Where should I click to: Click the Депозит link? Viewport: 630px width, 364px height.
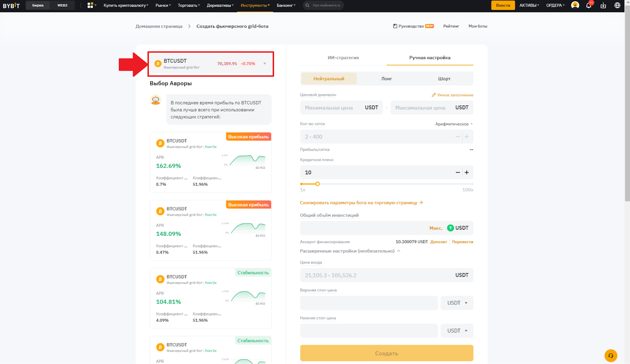click(438, 241)
